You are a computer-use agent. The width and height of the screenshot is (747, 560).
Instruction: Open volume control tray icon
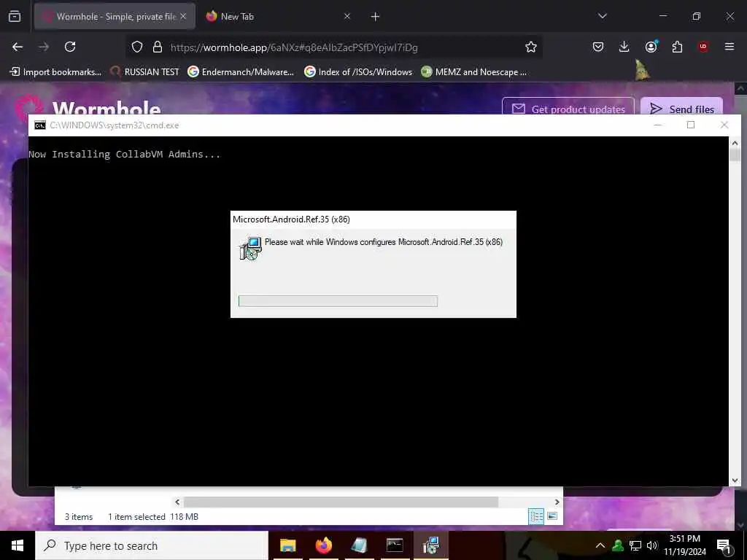(x=652, y=545)
